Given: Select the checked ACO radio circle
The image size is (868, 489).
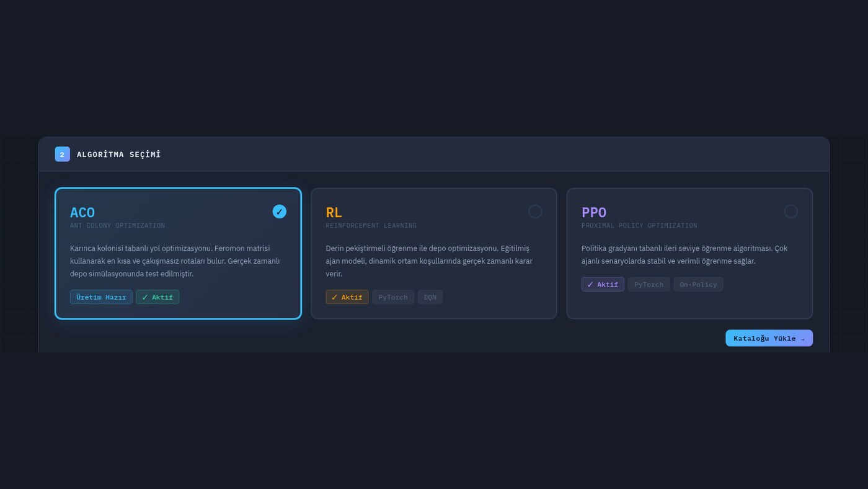Looking at the screenshot, I should 280,212.
